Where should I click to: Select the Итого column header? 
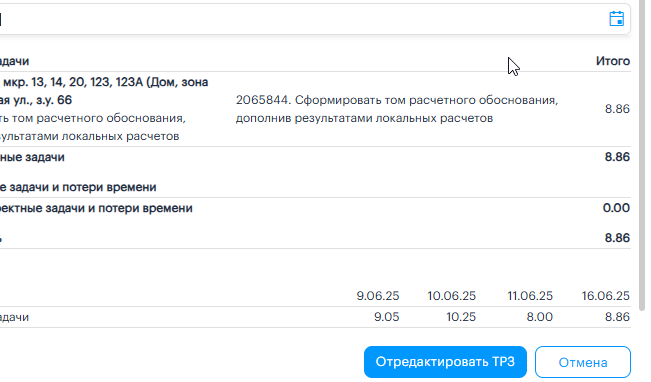[613, 61]
